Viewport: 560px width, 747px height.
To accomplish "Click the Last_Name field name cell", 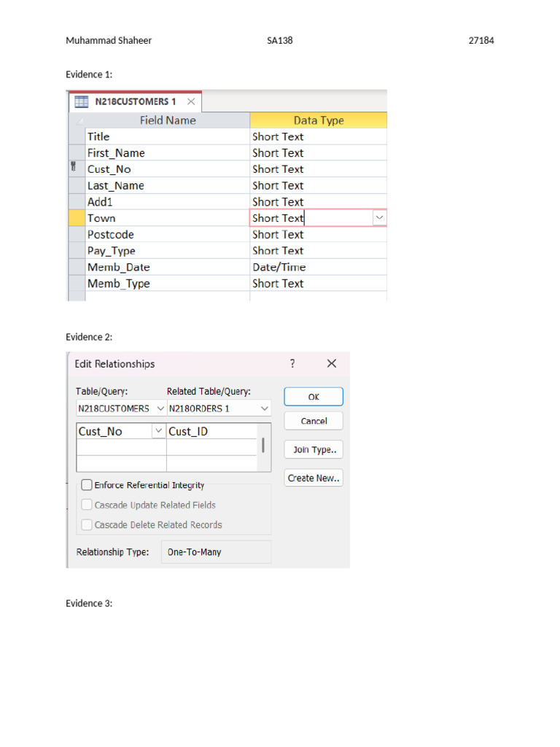I will [x=168, y=185].
